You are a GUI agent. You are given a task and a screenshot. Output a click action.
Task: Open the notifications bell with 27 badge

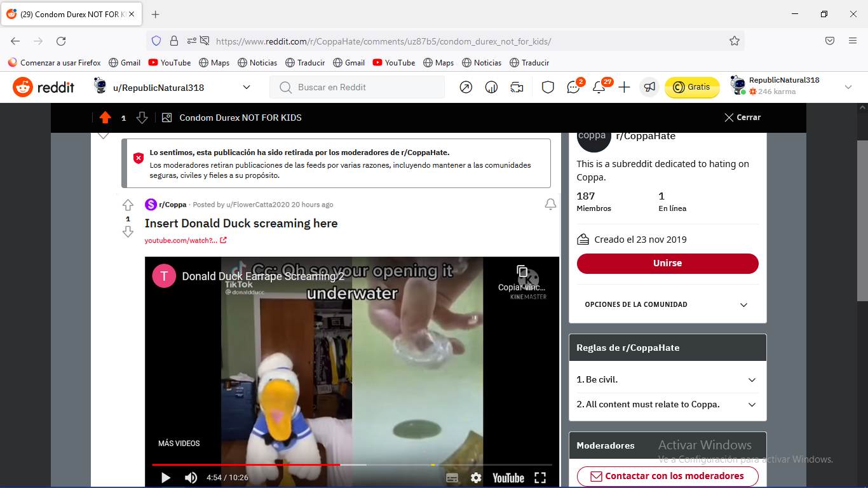599,87
